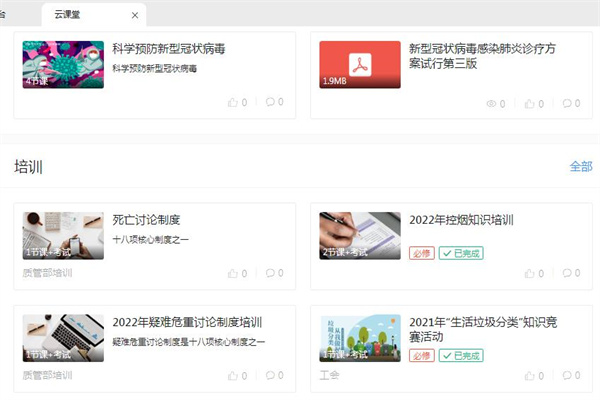Click comment icon on 生活垃圾分类 知识竞赛 card
This screenshot has height=400, width=600.
566,375
